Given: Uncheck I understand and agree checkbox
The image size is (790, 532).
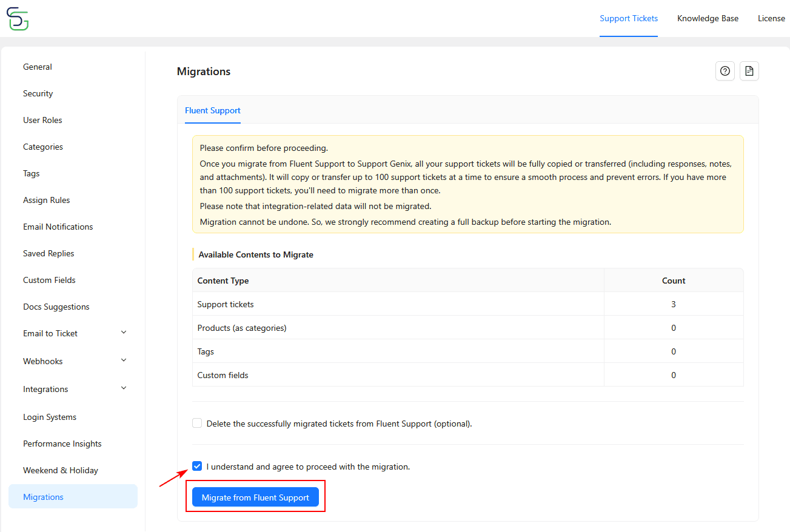Looking at the screenshot, I should 197,466.
